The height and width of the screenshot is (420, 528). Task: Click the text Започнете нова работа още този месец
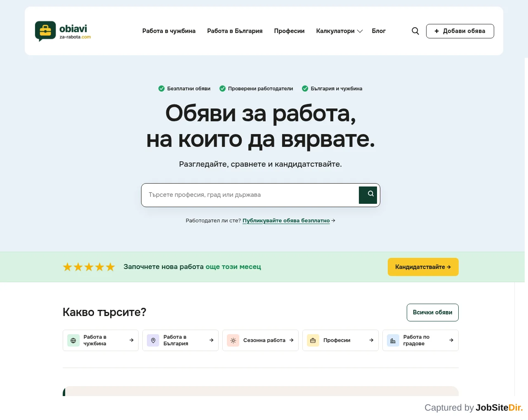click(x=192, y=267)
